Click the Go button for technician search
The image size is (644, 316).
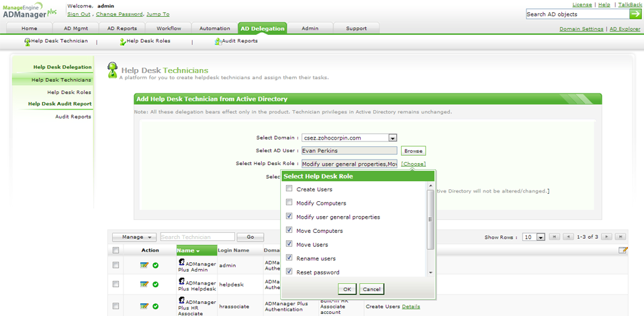[250, 237]
